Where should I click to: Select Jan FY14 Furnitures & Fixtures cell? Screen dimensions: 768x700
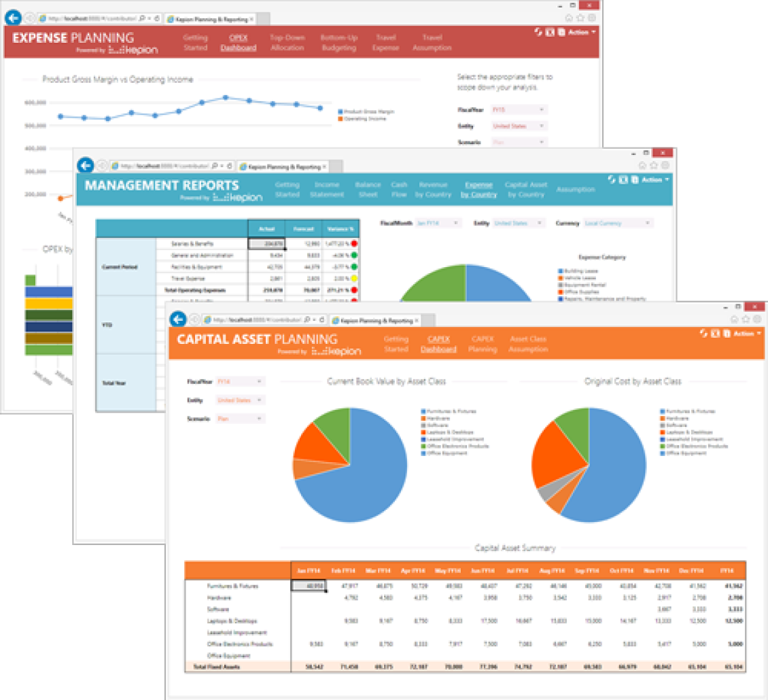309,585
